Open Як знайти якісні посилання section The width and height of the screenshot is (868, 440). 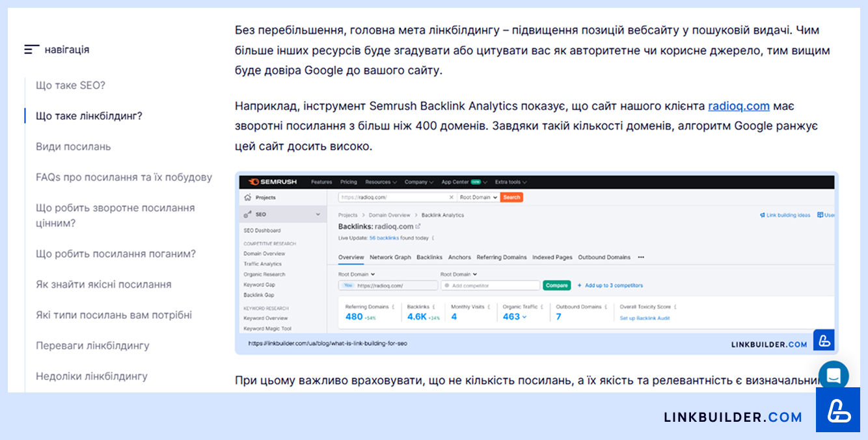103,284
